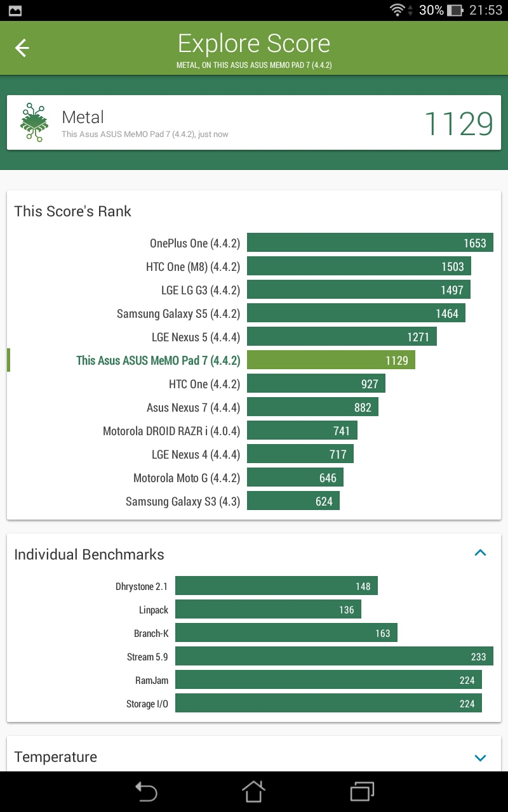Tap the Wi-Fi status icon
This screenshot has height=812, width=508.
click(398, 10)
